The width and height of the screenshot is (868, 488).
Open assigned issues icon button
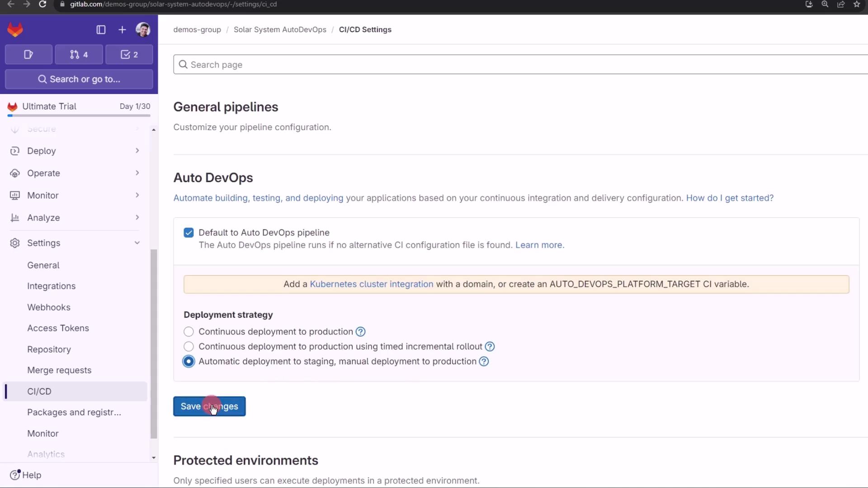coord(28,55)
